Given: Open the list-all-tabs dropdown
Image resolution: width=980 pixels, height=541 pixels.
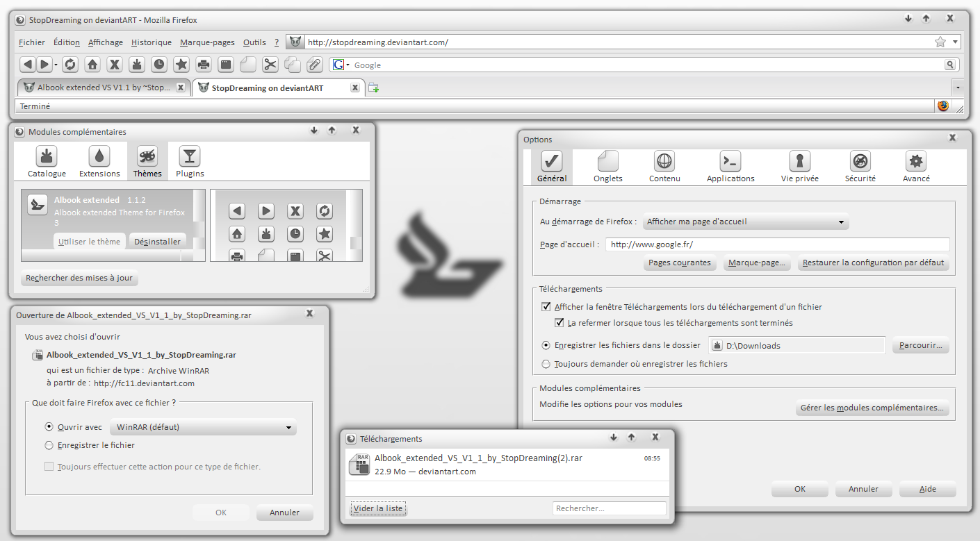Looking at the screenshot, I should tap(957, 88).
